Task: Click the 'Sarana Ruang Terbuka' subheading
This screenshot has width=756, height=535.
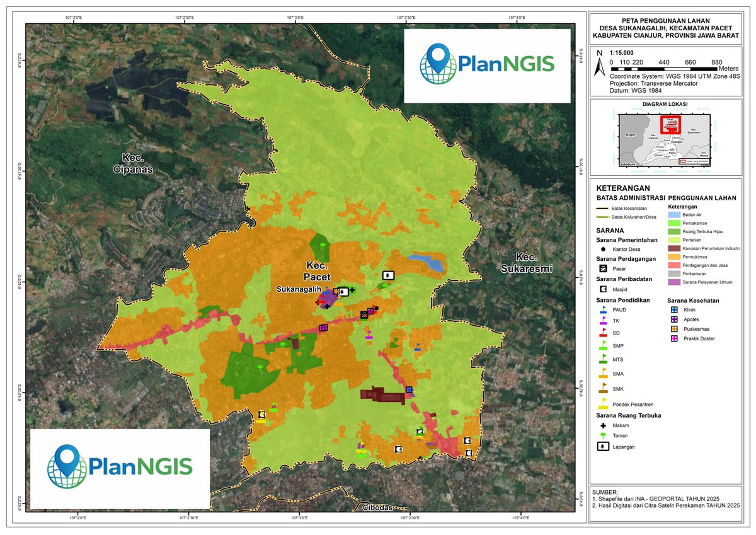Action: coord(629,416)
